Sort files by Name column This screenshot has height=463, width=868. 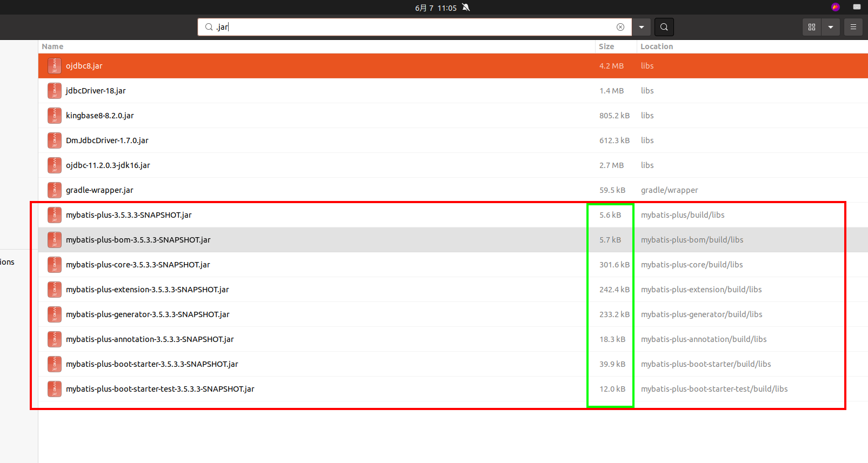[52, 46]
